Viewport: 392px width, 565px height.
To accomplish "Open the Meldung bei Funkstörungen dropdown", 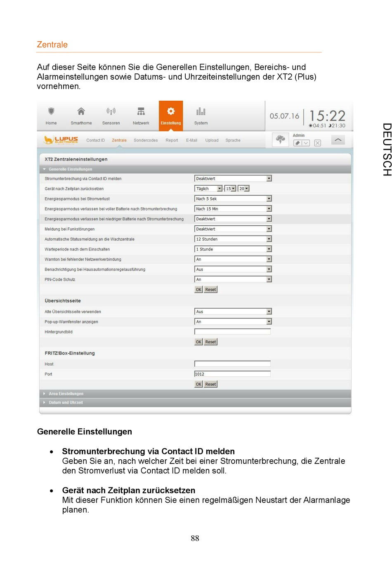I will [233, 229].
